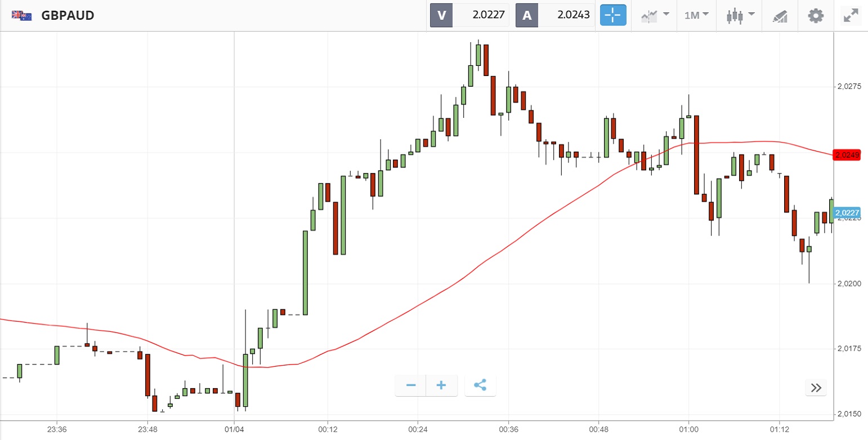Zoom in the chart with plus

[x=441, y=385]
